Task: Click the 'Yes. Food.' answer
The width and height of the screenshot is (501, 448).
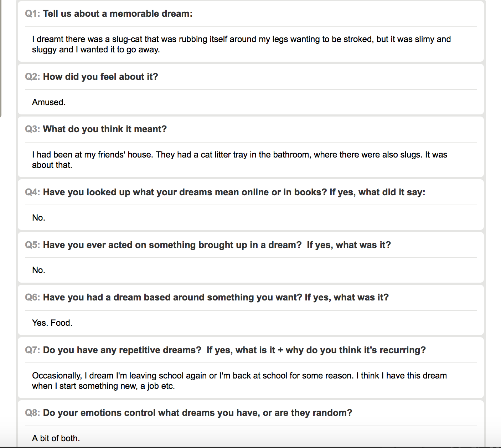Action: (52, 323)
